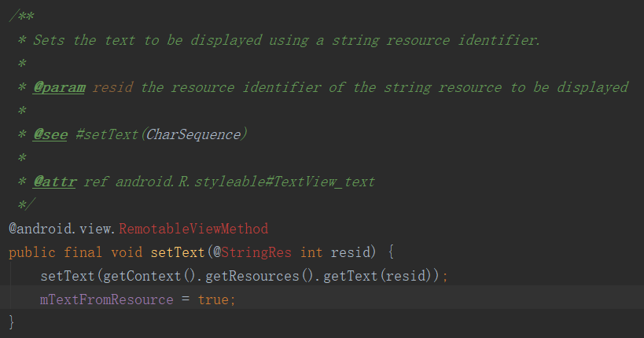The image size is (644, 338).
Task: Click the void return type
Action: [127, 252]
